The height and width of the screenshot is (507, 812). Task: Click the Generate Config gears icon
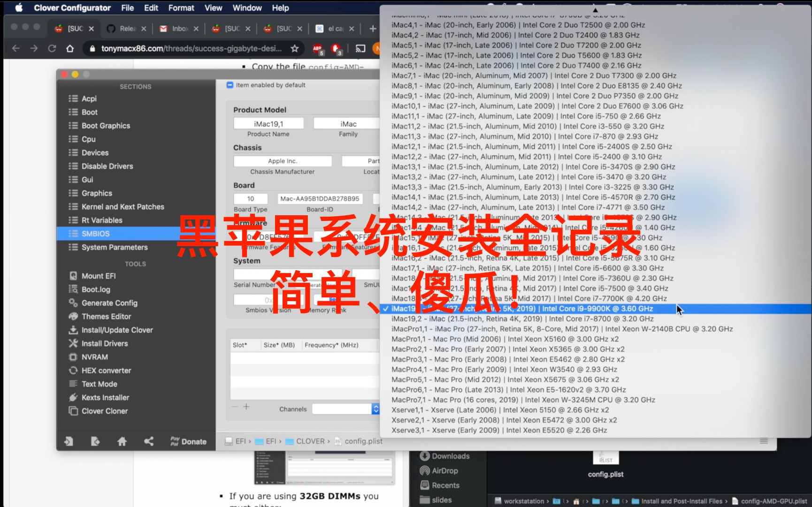tap(73, 303)
